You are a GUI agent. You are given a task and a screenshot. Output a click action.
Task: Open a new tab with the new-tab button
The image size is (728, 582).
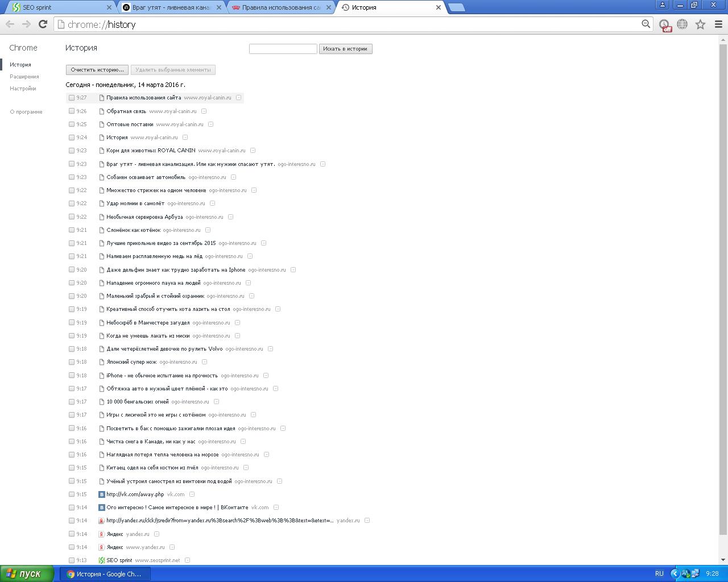[x=456, y=7]
